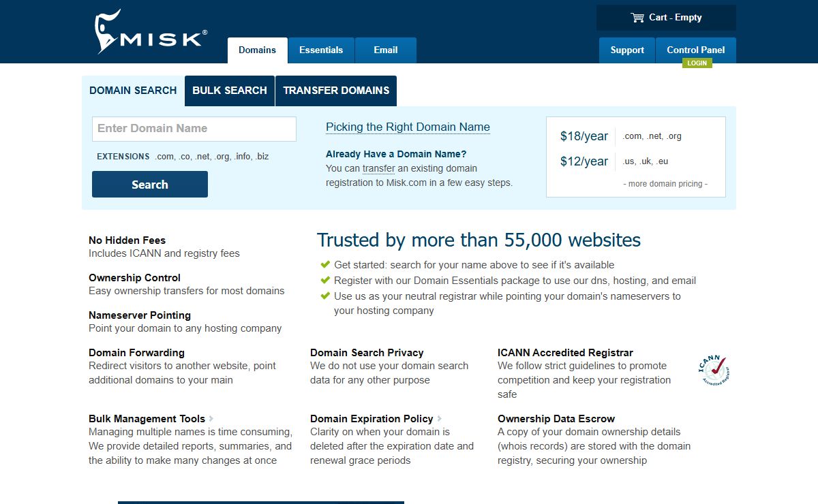Go to the Support tab
818x504 pixels.
click(x=627, y=50)
